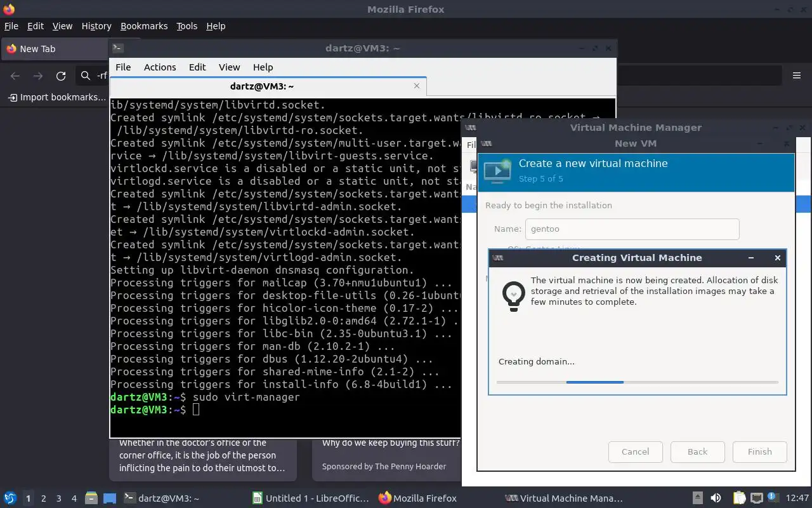Screen dimensions: 812x508
Task: Click Import bookmarks in Firefox toolbar
Action: point(57,97)
